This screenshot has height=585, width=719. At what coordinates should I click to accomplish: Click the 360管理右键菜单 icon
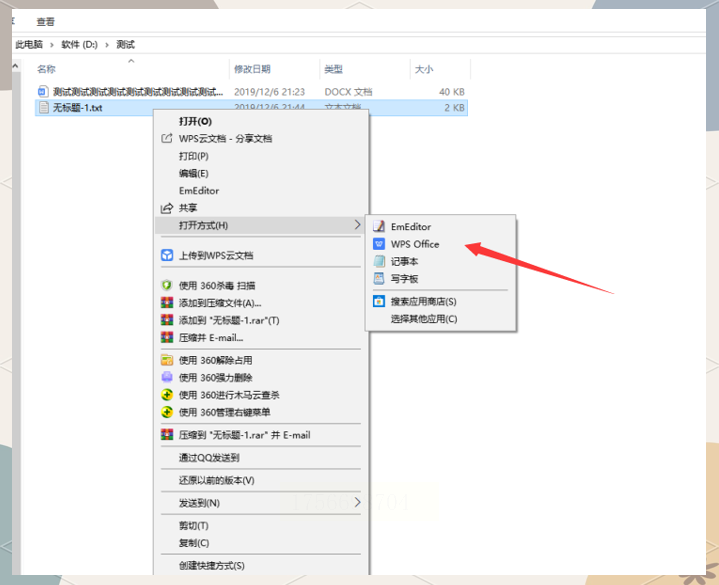tap(167, 412)
